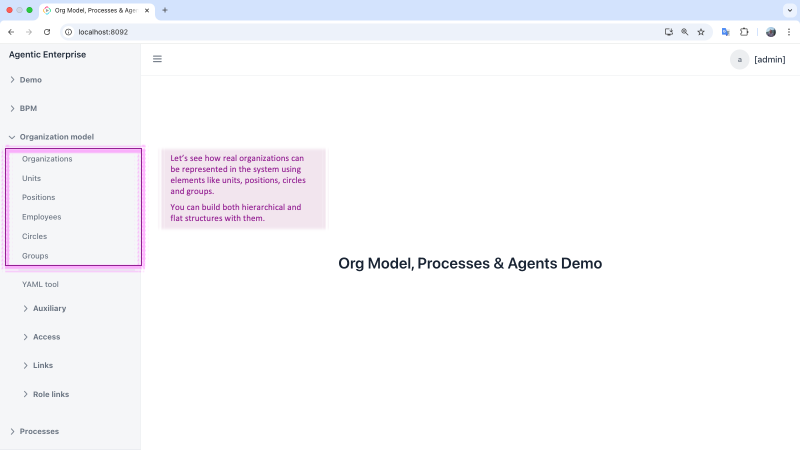Click the browser back arrow

point(11,32)
